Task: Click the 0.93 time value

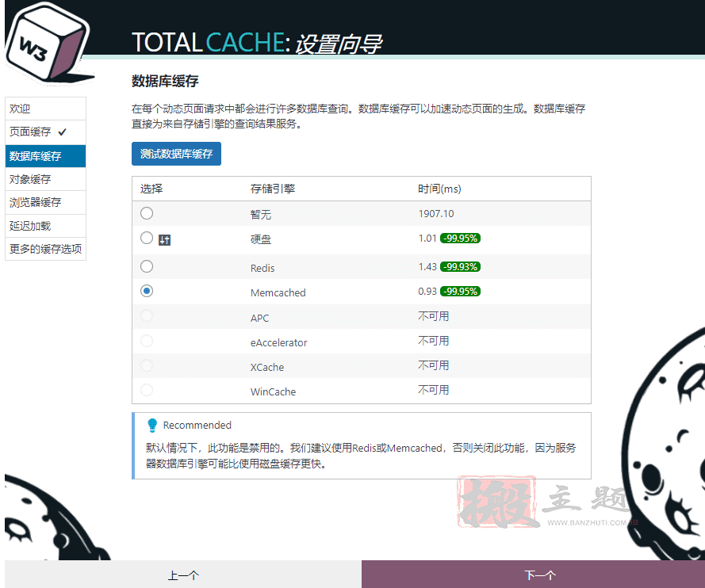Action: click(427, 292)
